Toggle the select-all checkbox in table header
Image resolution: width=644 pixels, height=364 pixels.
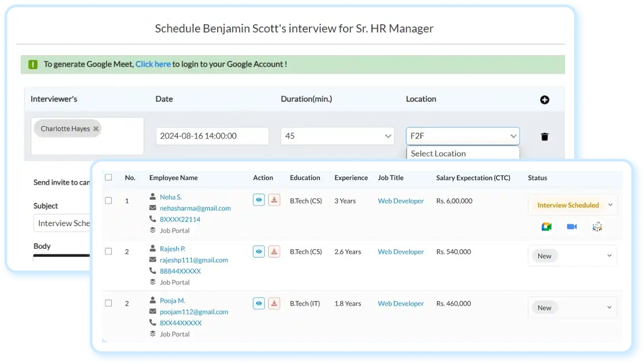coord(108,177)
